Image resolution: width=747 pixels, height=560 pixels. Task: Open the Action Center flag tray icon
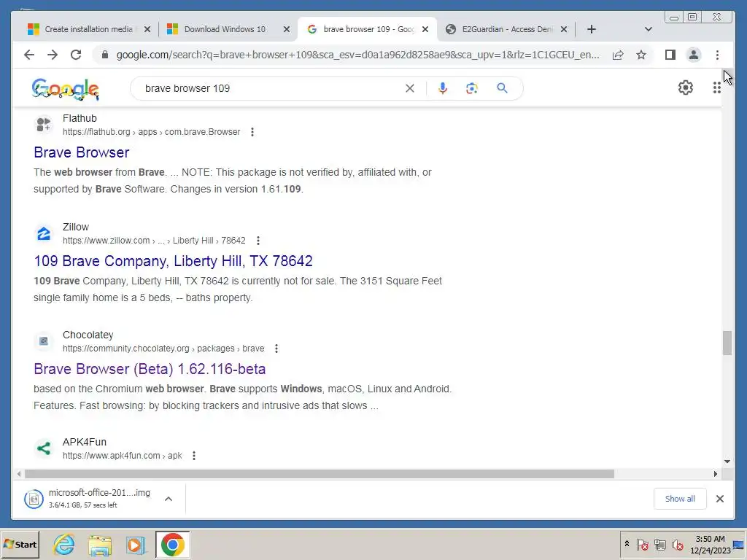(x=642, y=544)
